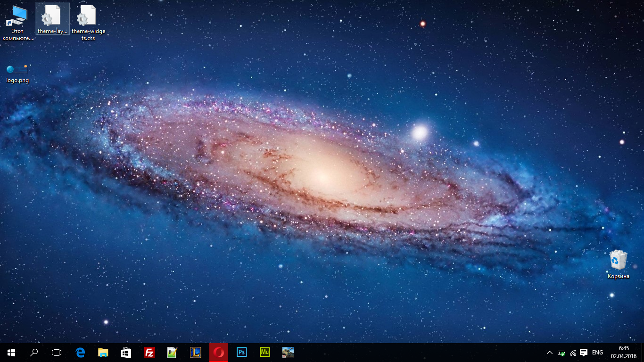The image size is (644, 362).
Task: Open the Windows Start menu
Action: 11,352
